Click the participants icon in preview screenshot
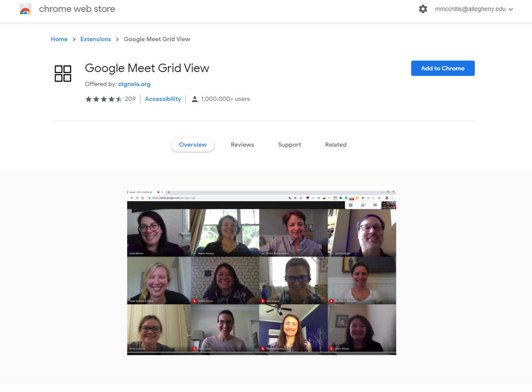Viewport: 532px width, 392px height. click(x=363, y=205)
